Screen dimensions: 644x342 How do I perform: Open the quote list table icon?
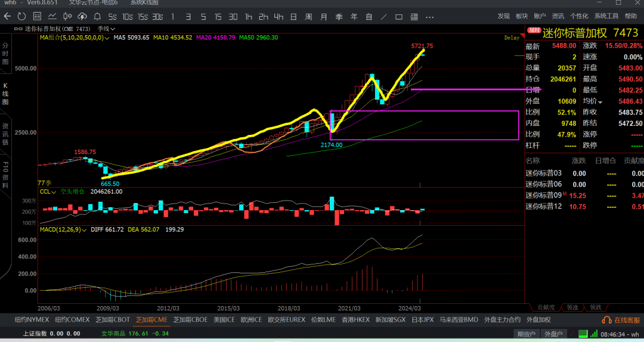(x=37, y=17)
